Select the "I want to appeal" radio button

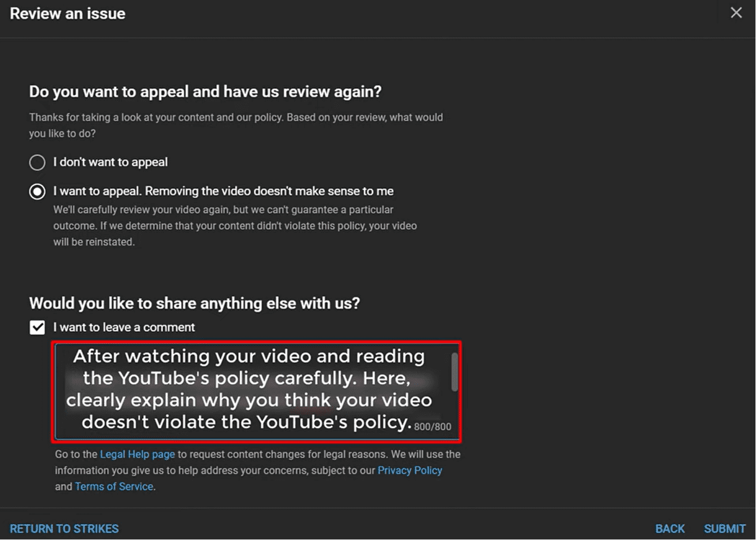coord(37,192)
